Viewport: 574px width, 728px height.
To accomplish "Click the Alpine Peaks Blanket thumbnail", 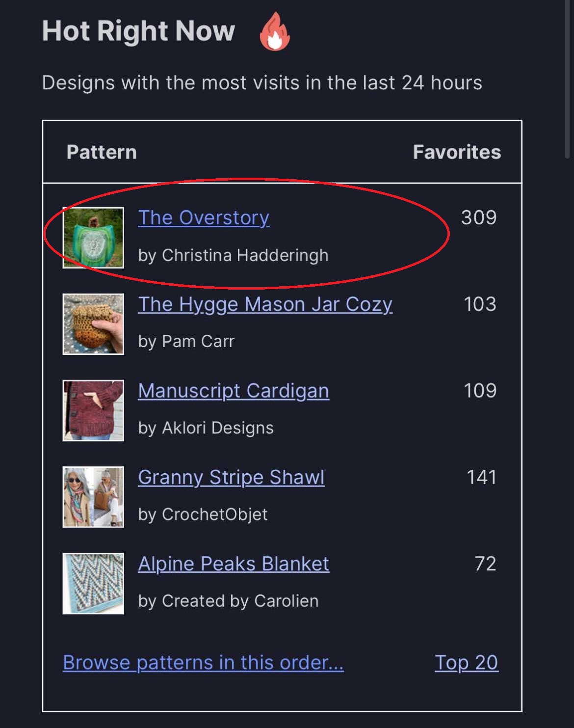I will coord(93,583).
